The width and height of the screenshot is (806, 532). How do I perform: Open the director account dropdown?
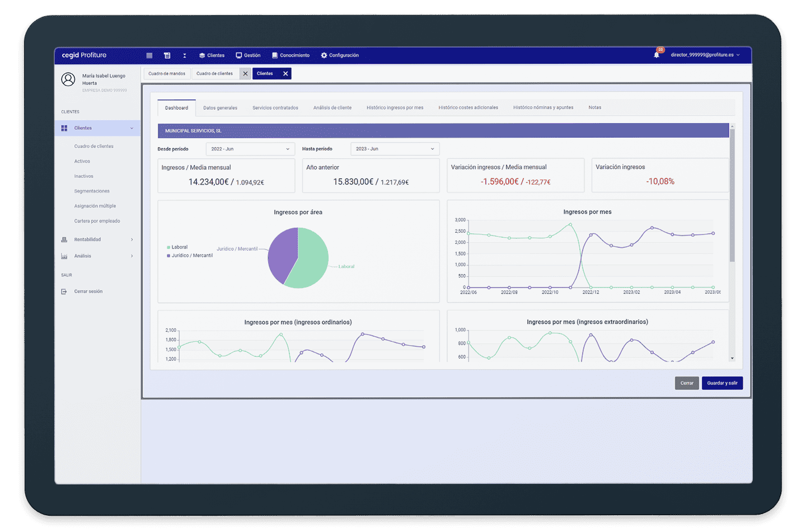coord(705,55)
